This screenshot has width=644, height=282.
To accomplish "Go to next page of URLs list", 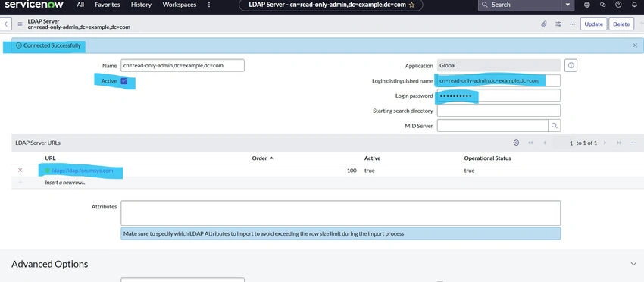I will [605, 143].
